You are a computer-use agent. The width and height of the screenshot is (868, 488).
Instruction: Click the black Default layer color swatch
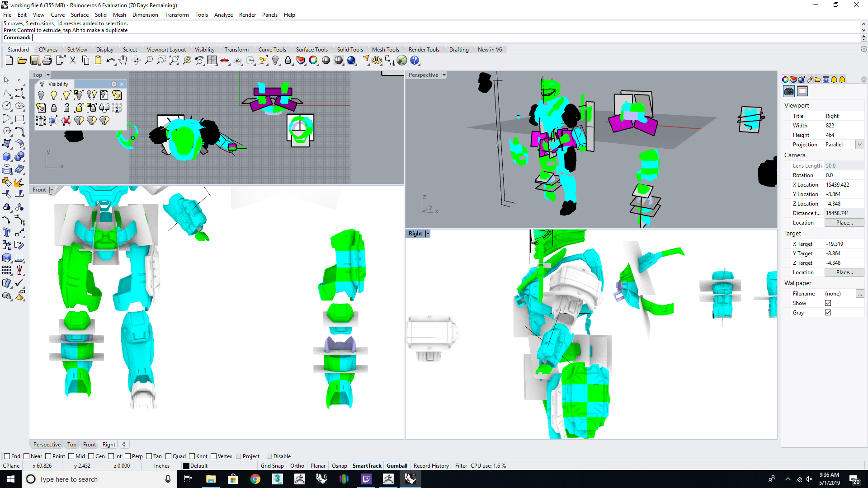[x=186, y=466]
